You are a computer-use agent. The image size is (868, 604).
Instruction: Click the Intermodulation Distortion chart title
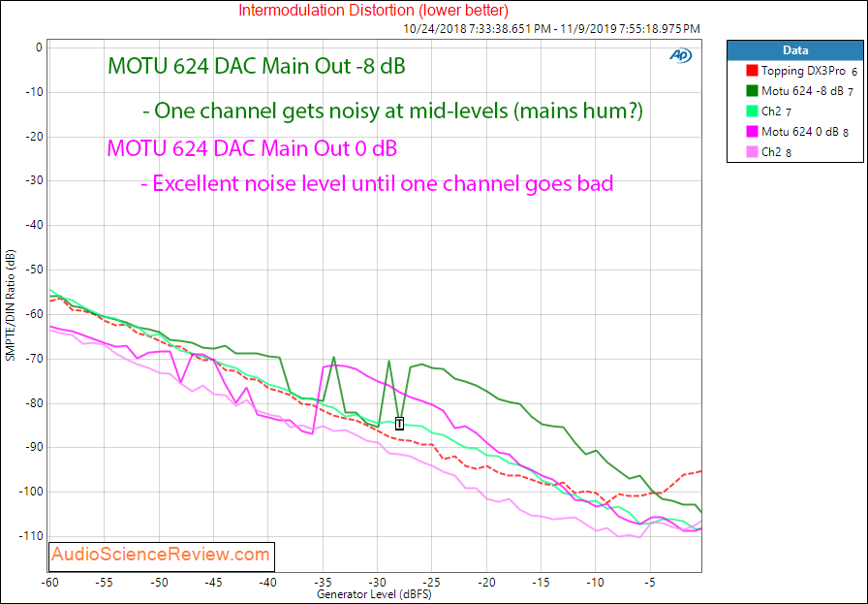[373, 10]
